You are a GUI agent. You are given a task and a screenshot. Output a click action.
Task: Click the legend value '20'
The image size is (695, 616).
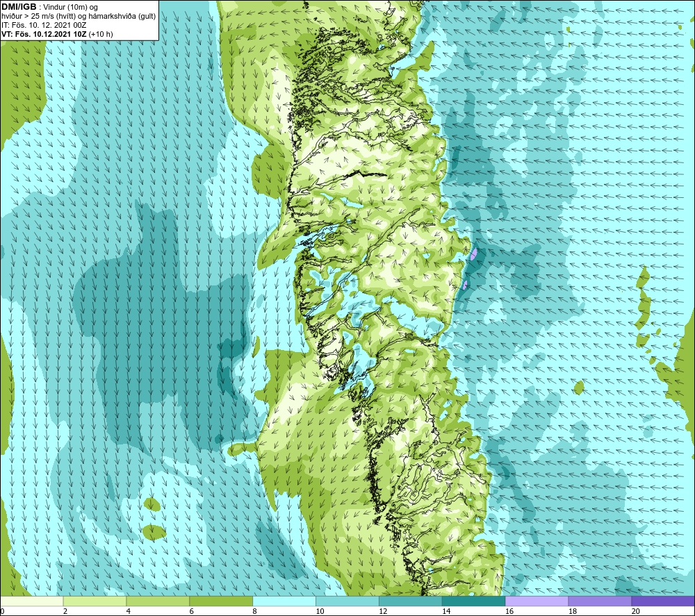636,611
